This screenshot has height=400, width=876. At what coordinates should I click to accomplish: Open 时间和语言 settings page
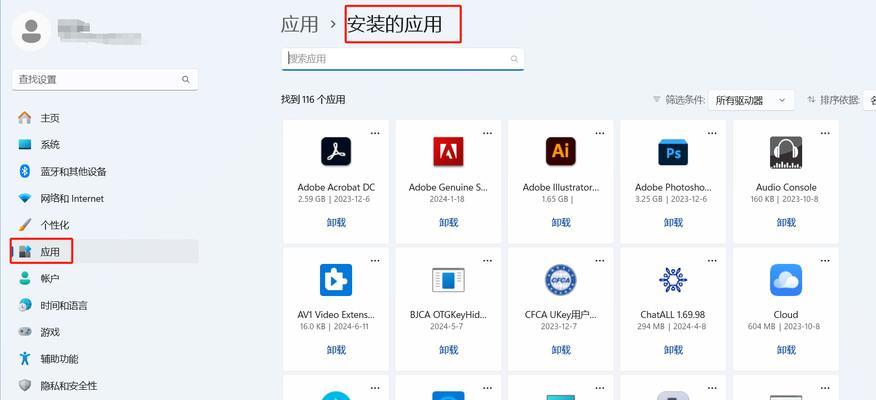(x=104, y=305)
